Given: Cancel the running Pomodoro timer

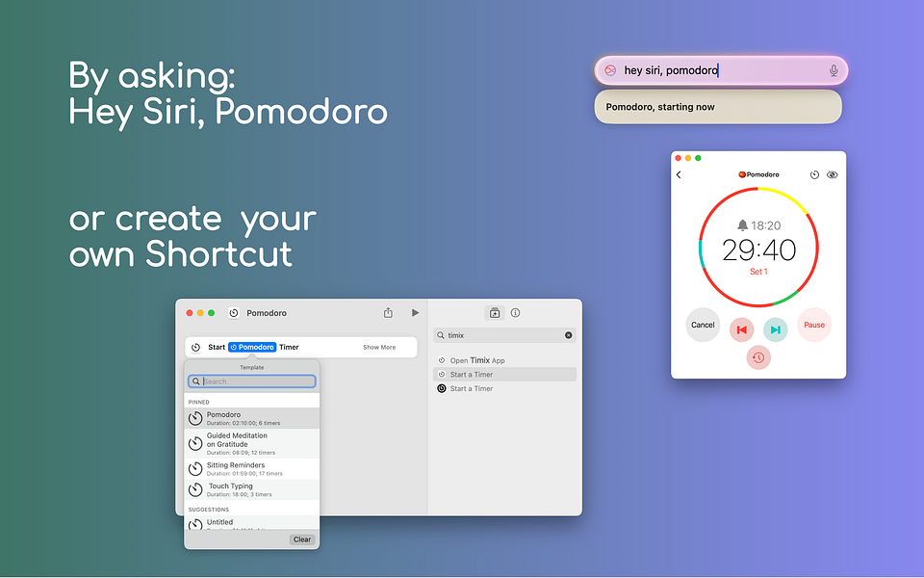Looking at the screenshot, I should click(x=703, y=325).
